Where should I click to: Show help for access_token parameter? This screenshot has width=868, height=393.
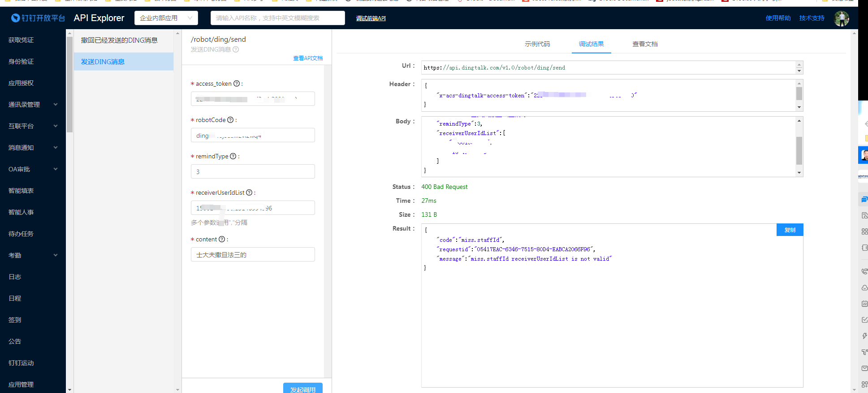pyautogui.click(x=237, y=83)
